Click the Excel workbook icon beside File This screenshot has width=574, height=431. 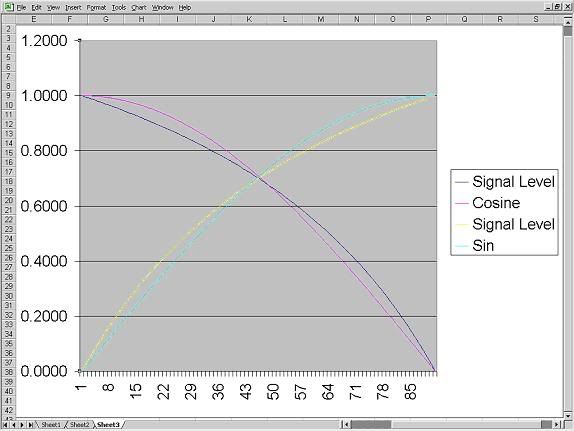[x=8, y=7]
